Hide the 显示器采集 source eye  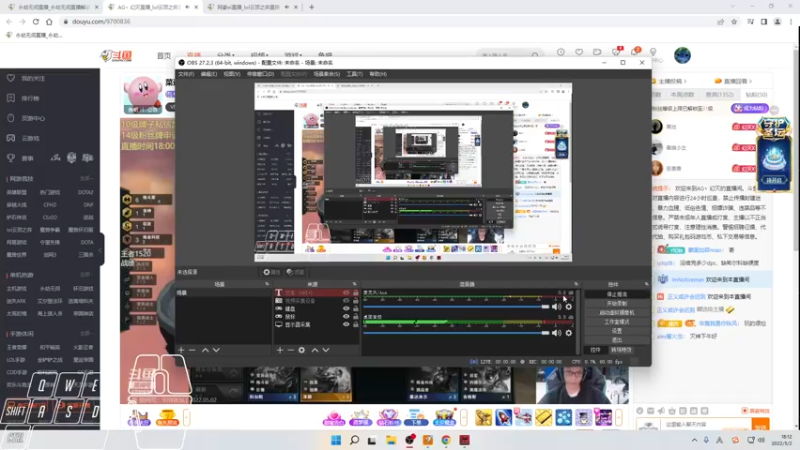pyautogui.click(x=346, y=324)
